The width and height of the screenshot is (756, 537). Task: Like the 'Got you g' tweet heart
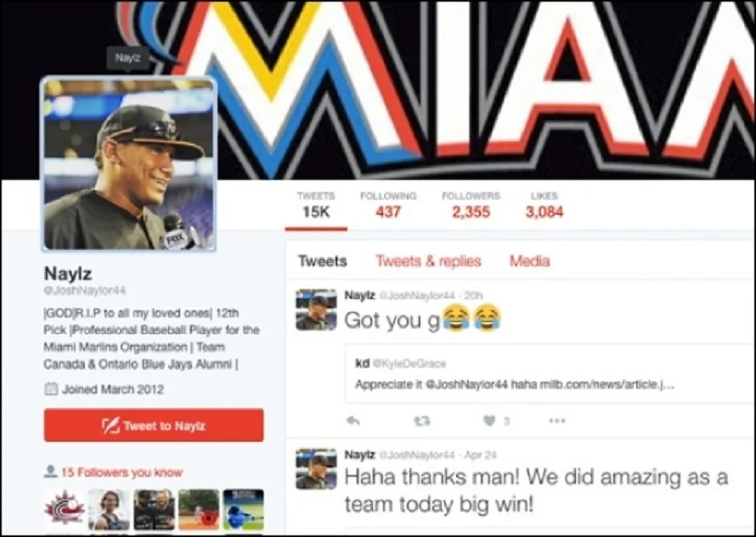click(489, 421)
